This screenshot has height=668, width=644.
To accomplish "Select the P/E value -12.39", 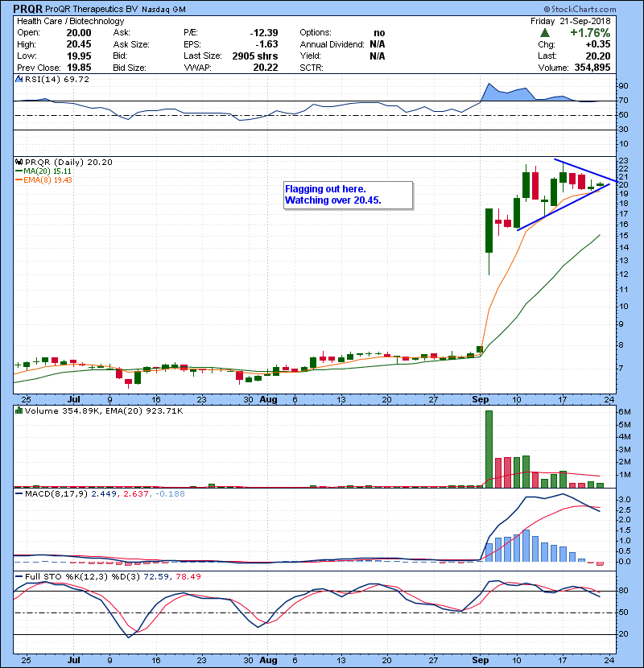I will click(264, 33).
